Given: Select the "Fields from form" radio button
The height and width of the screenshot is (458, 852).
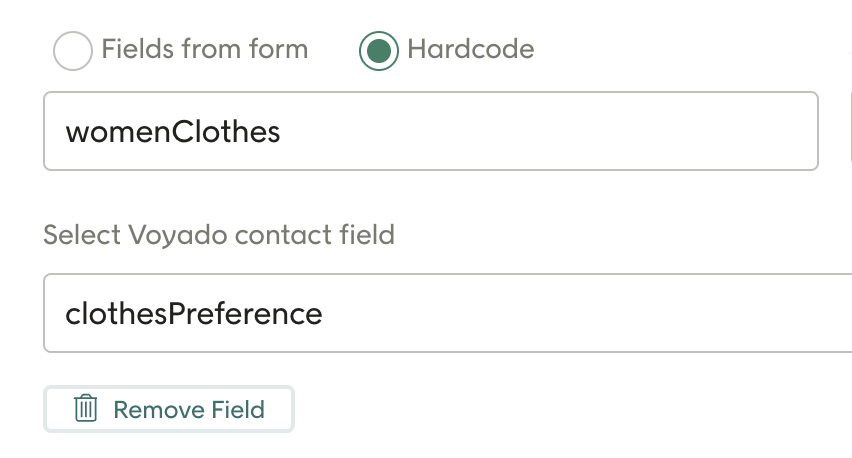Looking at the screenshot, I should pos(73,51).
